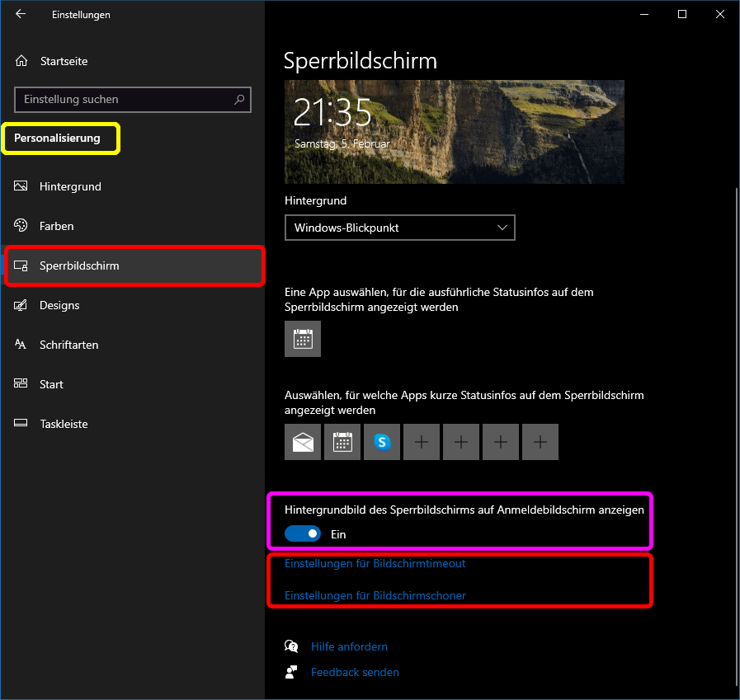Click the calendar icon in quick status row
The image size is (740, 700).
click(342, 442)
